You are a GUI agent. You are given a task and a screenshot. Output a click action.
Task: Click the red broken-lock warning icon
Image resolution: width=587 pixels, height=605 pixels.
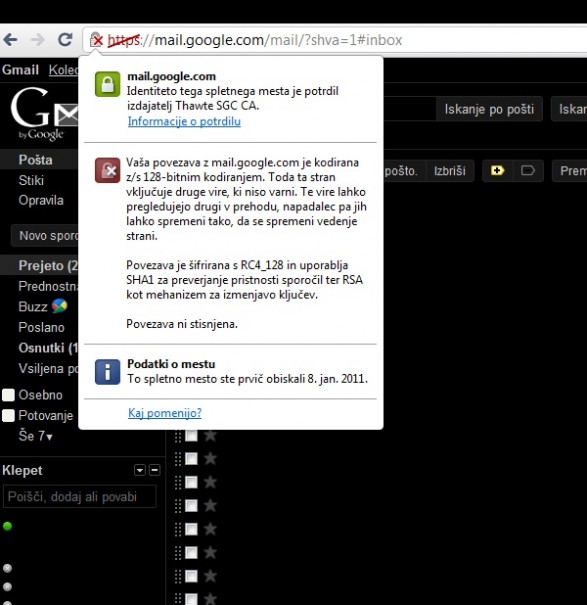point(107,170)
